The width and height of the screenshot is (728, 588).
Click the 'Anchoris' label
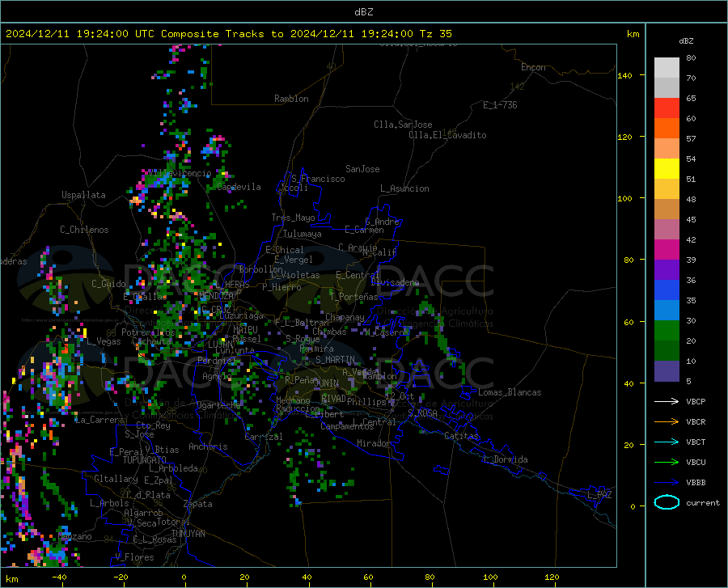pos(208,446)
